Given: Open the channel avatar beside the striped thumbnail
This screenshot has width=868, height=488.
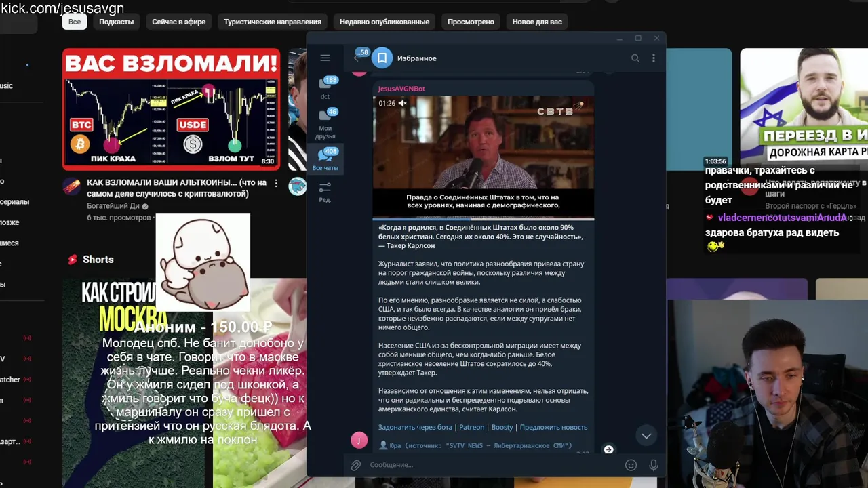Looking at the screenshot, I should (x=297, y=187).
